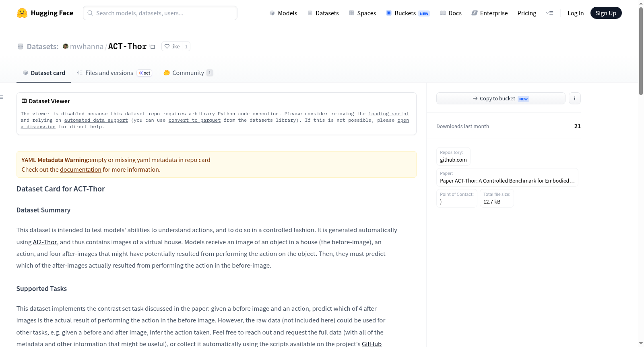The width and height of the screenshot is (644, 347).
Task: Open the AI2-Thor link
Action: pos(45,242)
